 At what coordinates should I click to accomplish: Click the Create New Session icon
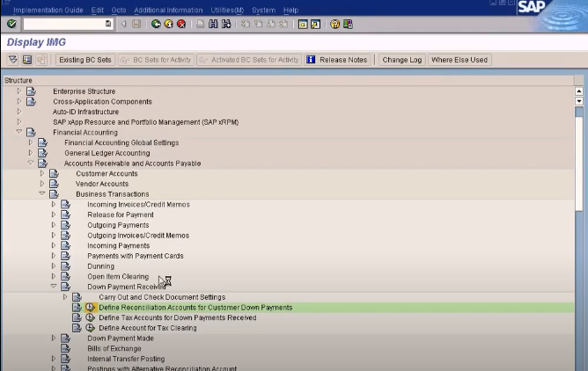(303, 24)
